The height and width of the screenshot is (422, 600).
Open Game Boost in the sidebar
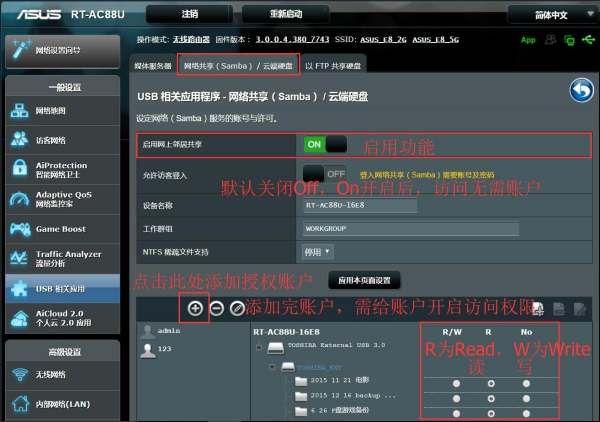click(63, 229)
